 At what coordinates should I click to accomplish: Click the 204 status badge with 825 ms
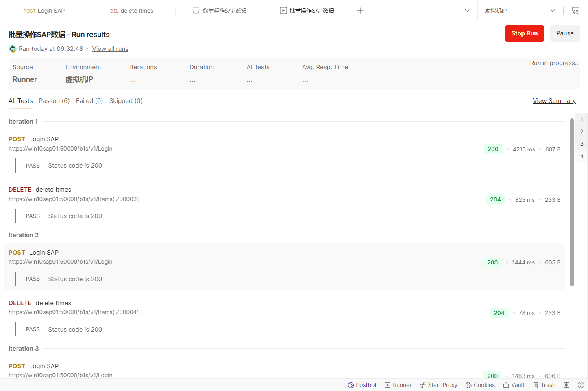point(495,200)
